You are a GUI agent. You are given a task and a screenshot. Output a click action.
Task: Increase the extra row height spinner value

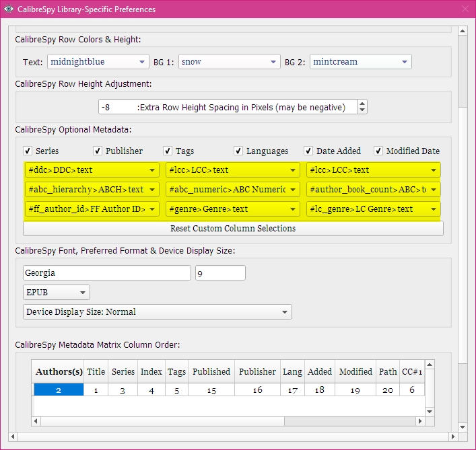coord(362,104)
